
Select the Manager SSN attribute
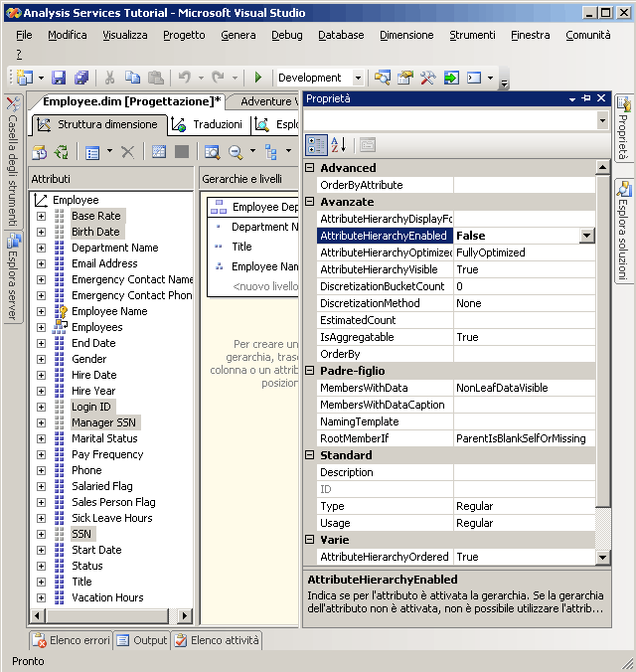(104, 422)
